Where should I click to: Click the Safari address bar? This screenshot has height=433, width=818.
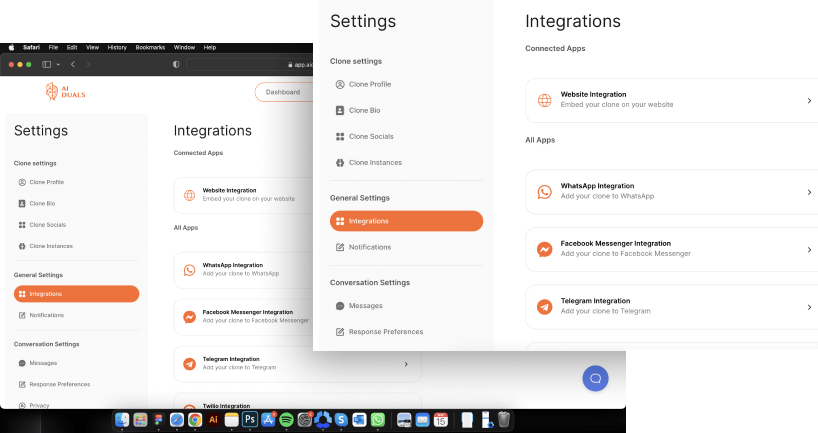tap(250, 65)
